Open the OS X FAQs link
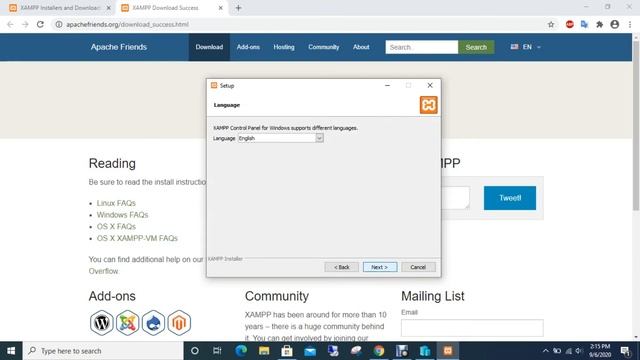640x360 pixels. pyautogui.click(x=116, y=227)
